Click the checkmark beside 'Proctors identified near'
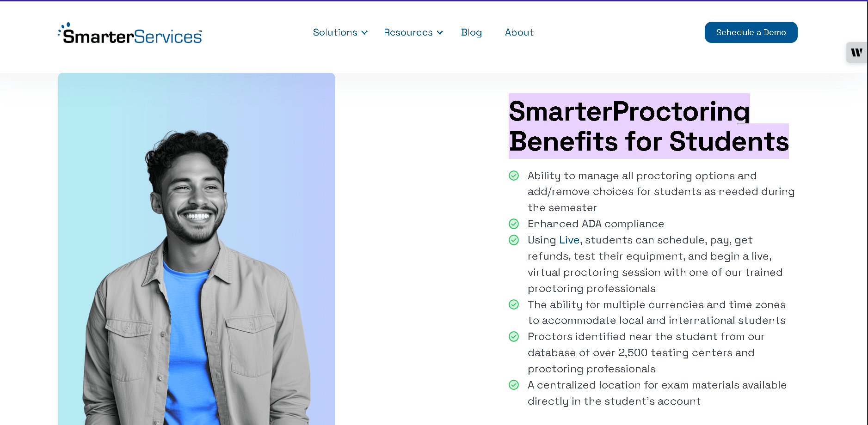The height and width of the screenshot is (425, 868). click(x=513, y=337)
